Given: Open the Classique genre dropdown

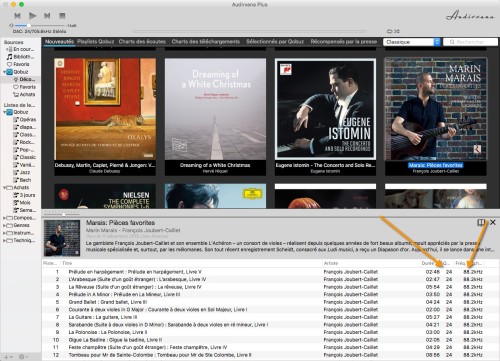Looking at the screenshot, I should click(412, 42).
